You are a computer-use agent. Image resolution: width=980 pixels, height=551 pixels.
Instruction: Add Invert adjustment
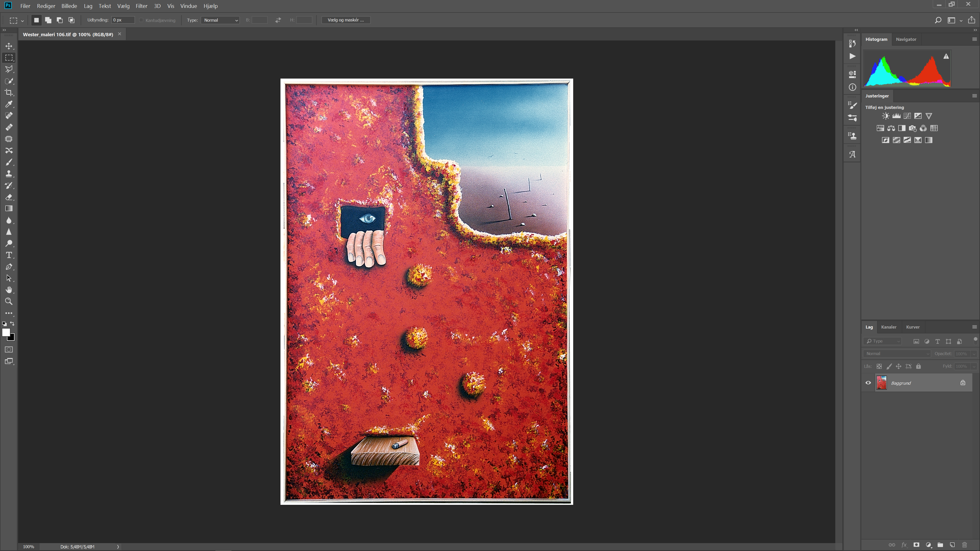886,140
